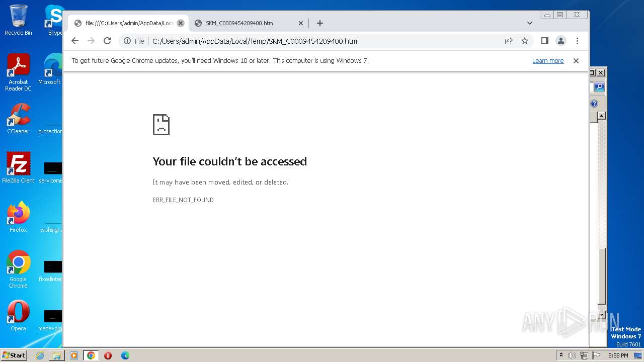Open Chrome's three-dot menu
644x362 pixels.
click(577, 41)
